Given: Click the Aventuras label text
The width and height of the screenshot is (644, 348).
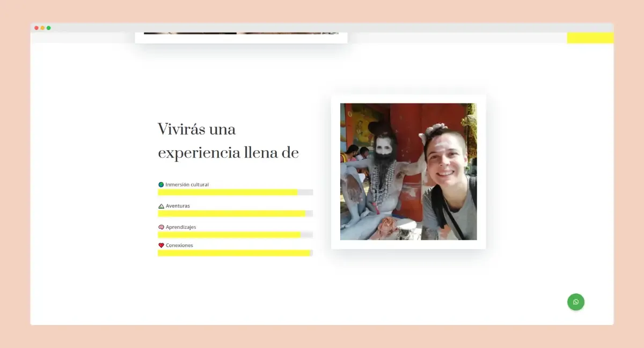Looking at the screenshot, I should (177, 205).
